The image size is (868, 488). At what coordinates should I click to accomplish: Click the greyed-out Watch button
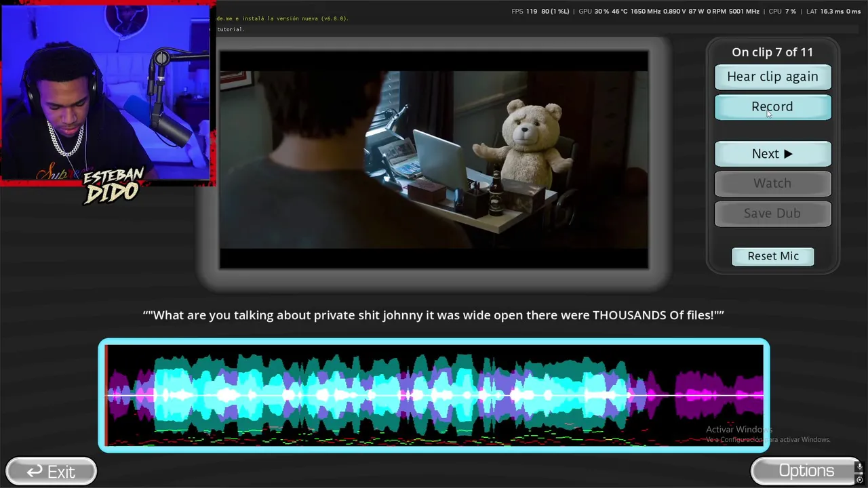click(772, 183)
